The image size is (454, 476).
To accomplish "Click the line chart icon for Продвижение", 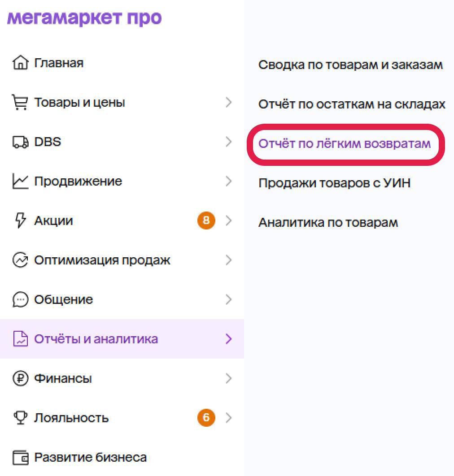I will pos(20,181).
